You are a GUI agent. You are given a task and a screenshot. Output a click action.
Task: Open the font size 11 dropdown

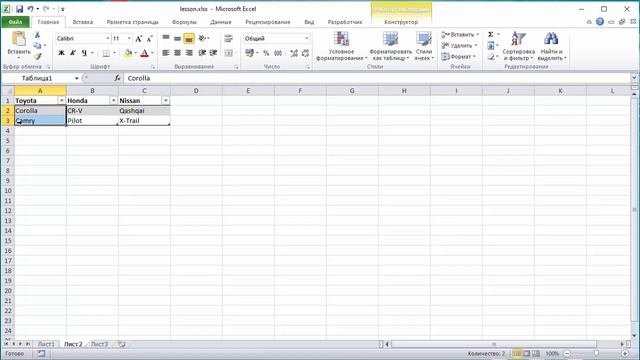[129, 38]
